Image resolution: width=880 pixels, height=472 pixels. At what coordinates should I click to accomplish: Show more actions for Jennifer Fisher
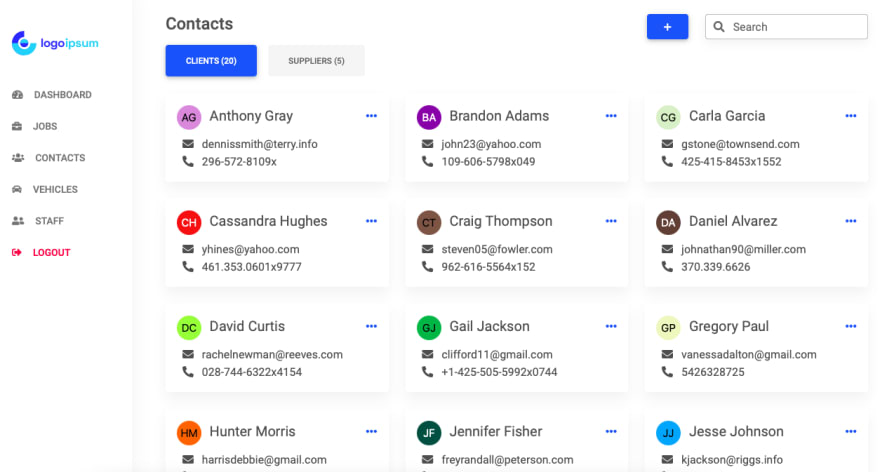tap(611, 432)
